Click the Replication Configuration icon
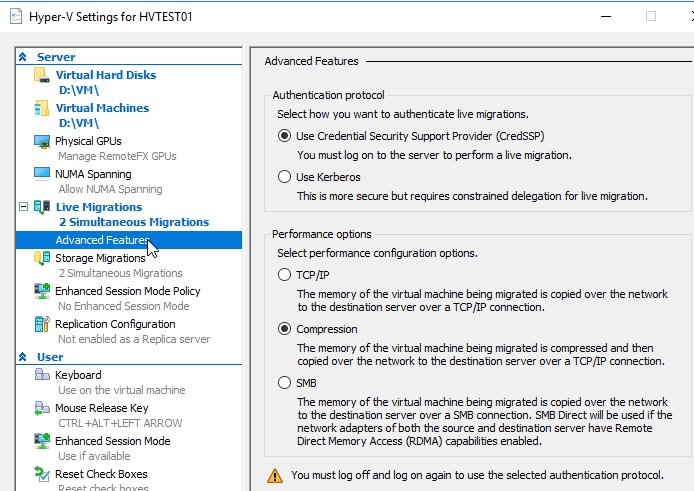Image resolution: width=694 pixels, height=491 pixels. 41,324
